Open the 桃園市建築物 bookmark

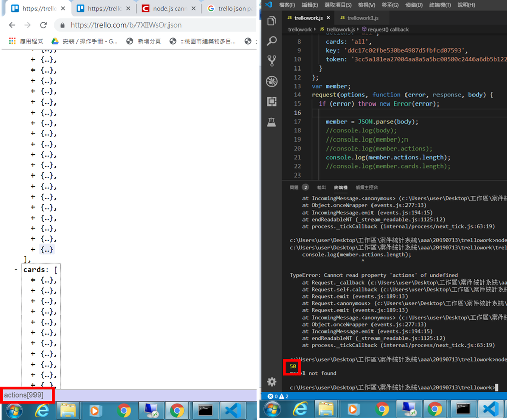[x=202, y=41]
